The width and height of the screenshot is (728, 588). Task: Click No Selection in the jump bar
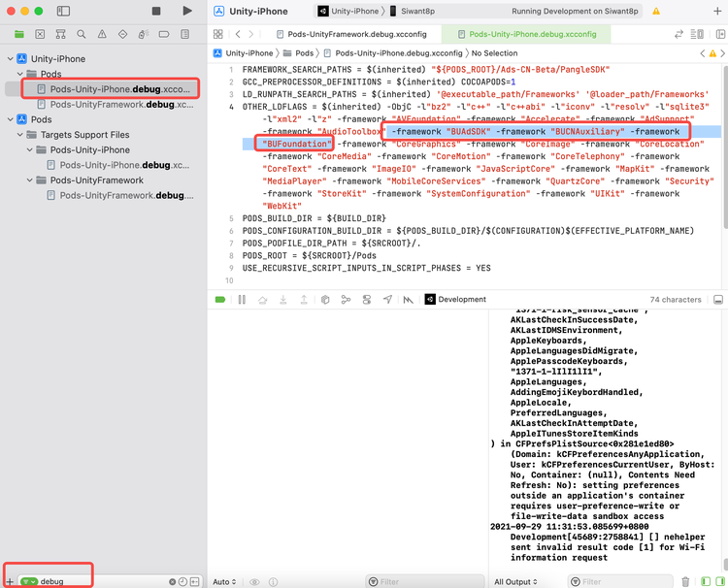[494, 53]
